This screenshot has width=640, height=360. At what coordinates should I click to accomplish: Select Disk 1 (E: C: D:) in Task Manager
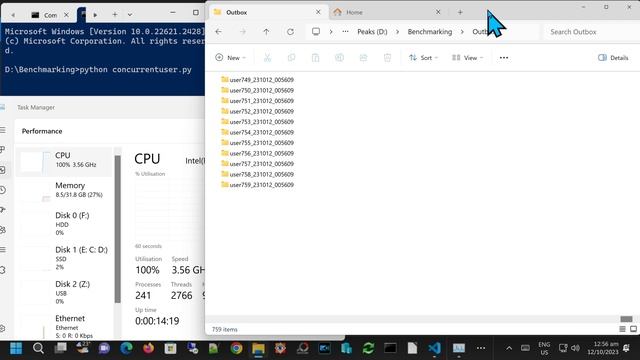[x=64, y=258]
